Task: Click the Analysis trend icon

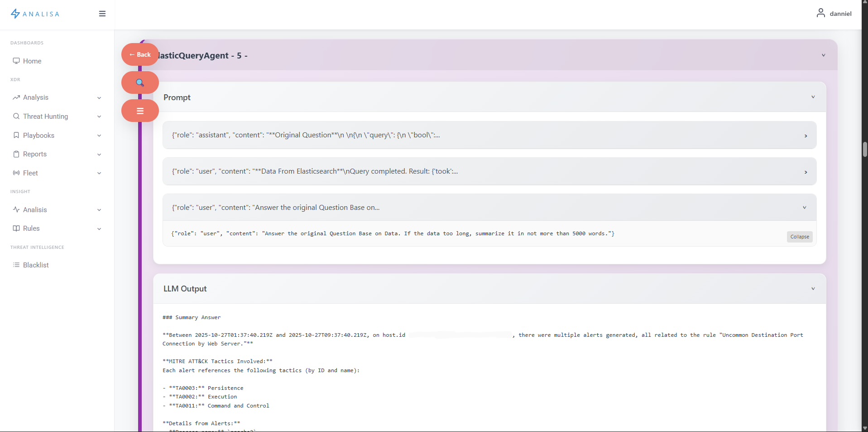Action: [16, 97]
